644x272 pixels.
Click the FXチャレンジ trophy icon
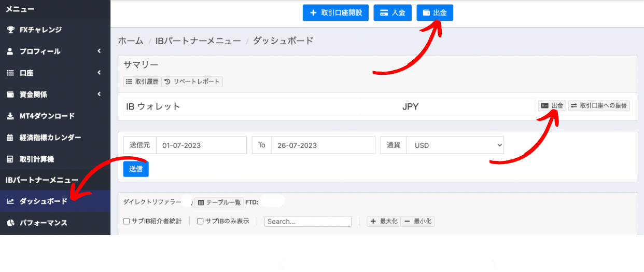[10, 30]
